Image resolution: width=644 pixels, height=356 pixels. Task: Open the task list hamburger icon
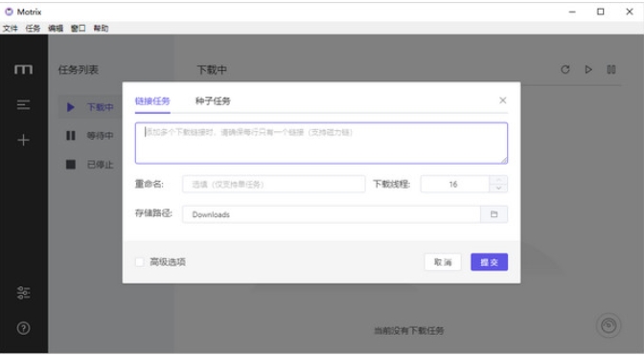tap(23, 104)
